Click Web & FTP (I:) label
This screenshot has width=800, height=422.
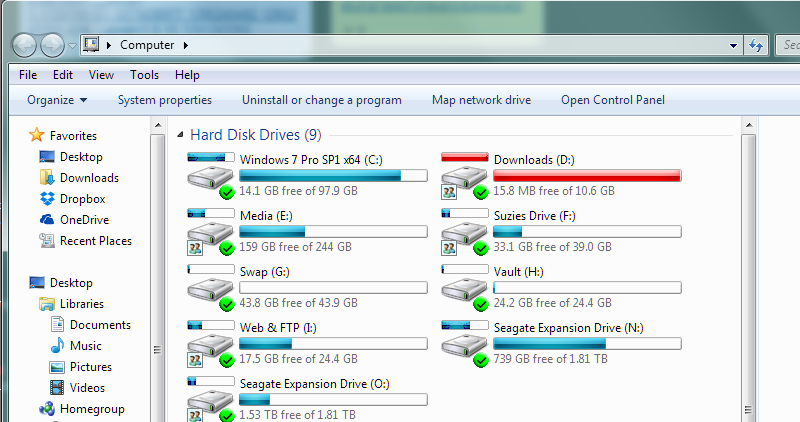(278, 328)
